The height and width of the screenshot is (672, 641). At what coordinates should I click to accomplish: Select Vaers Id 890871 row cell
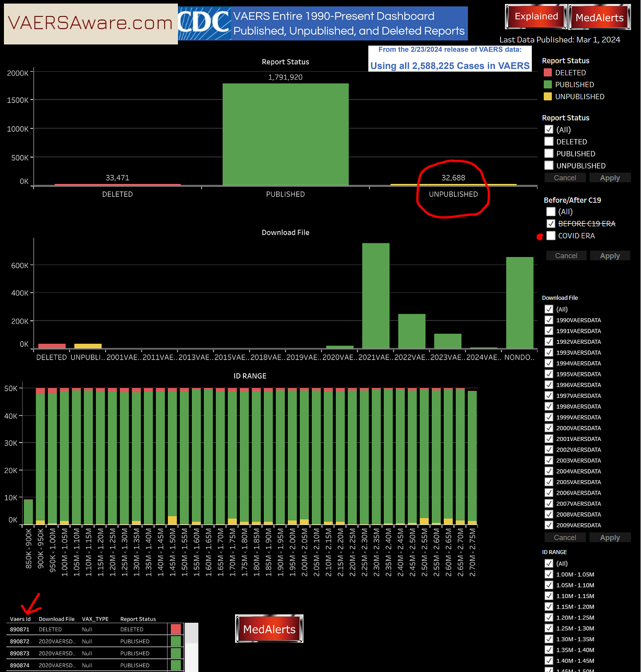(x=20, y=629)
